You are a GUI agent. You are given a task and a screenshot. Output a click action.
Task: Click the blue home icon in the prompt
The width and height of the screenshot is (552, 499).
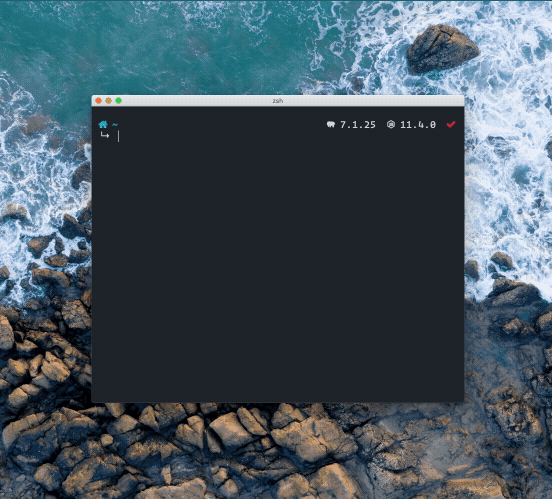pyautogui.click(x=103, y=124)
